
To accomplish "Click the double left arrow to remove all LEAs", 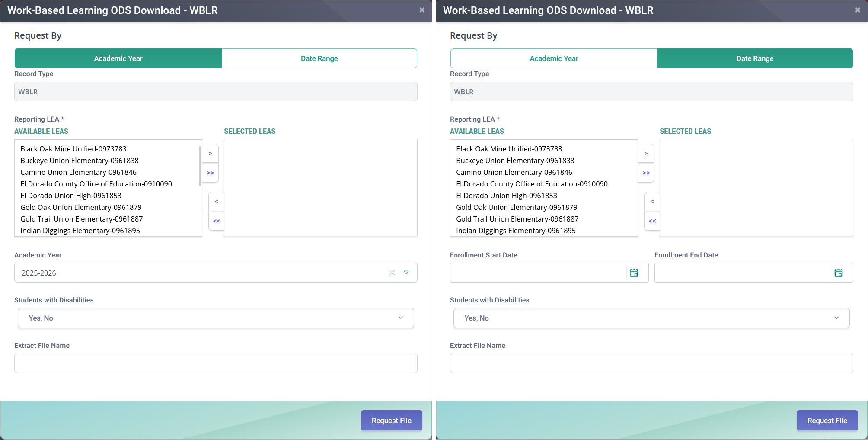I will (652, 221).
